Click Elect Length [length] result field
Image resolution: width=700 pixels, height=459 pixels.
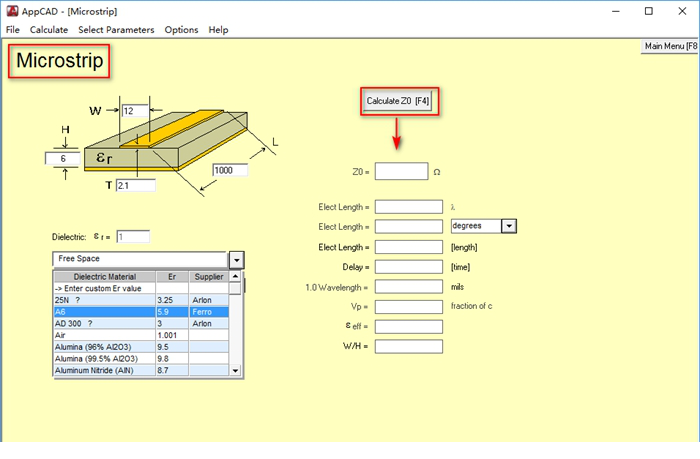click(x=409, y=247)
